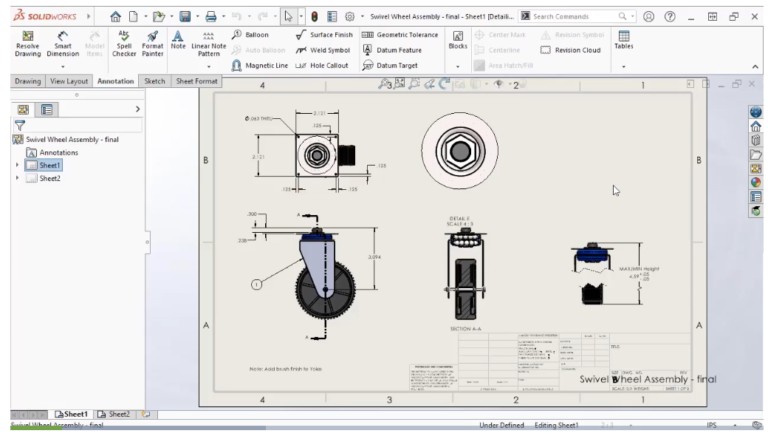Open the Blocks dropdown

point(458,67)
